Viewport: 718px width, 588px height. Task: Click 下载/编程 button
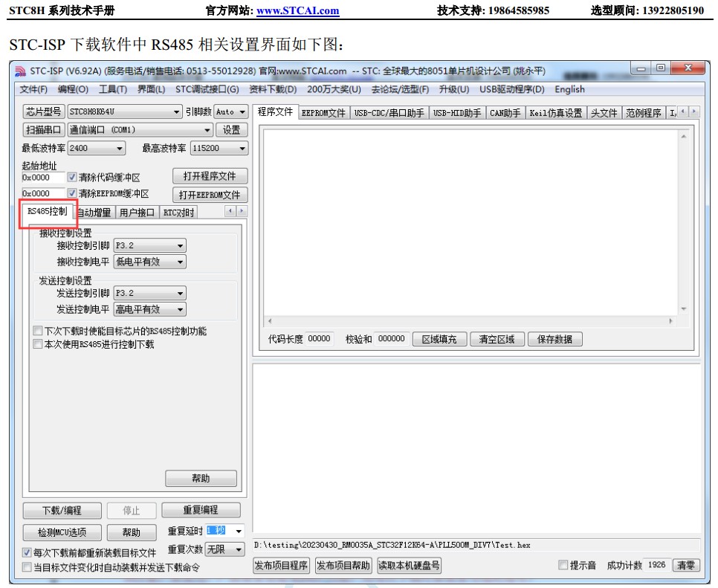62,510
